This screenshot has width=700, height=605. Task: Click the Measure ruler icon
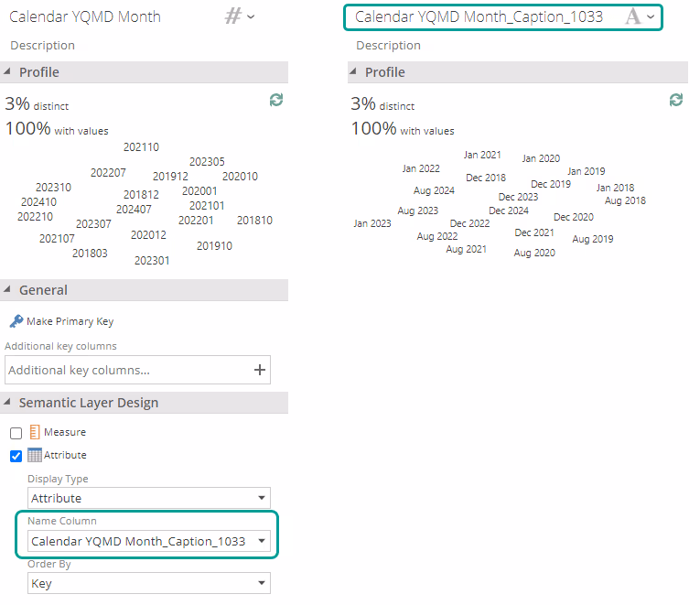pyautogui.click(x=35, y=432)
